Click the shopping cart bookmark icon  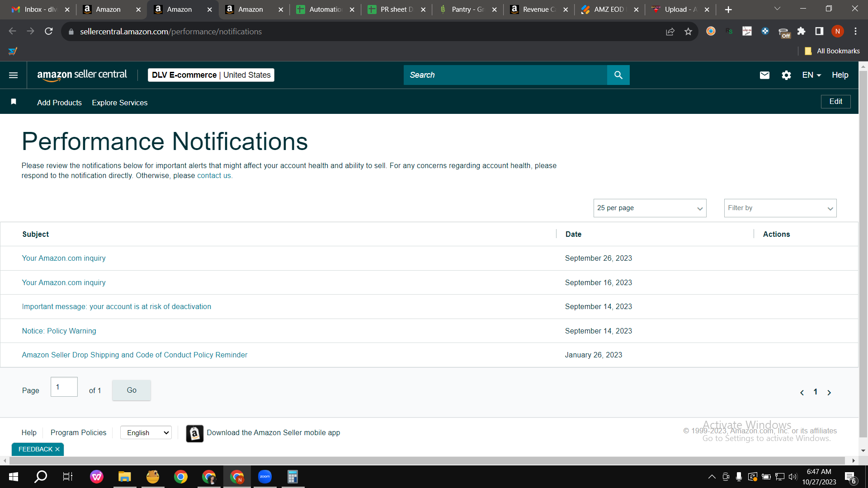coord(13,51)
